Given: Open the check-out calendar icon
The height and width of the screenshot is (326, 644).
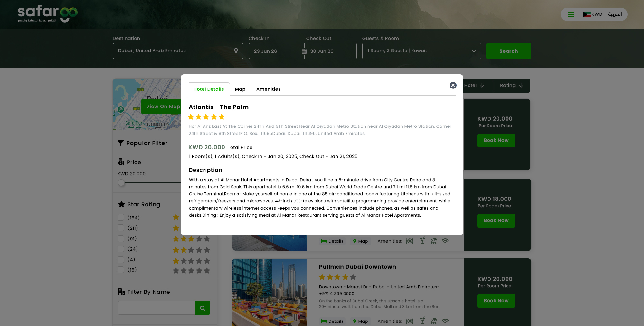Looking at the screenshot, I should click(304, 51).
